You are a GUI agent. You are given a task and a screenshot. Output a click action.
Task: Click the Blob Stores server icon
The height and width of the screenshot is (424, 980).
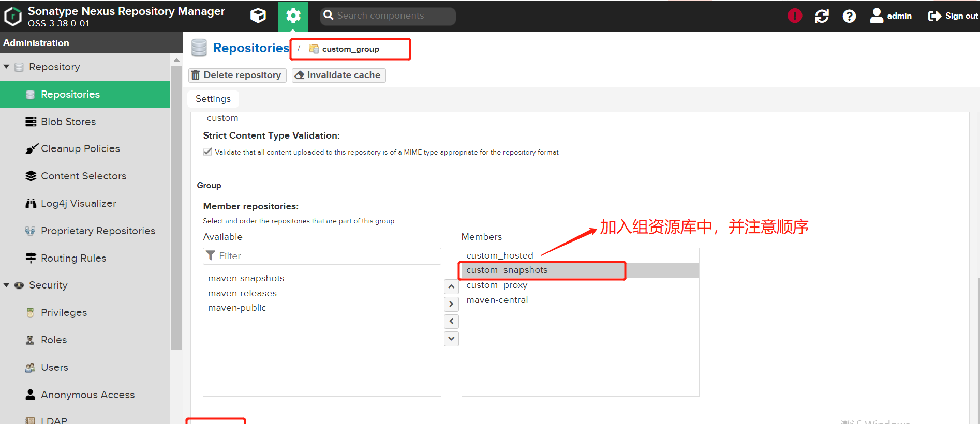pos(31,122)
